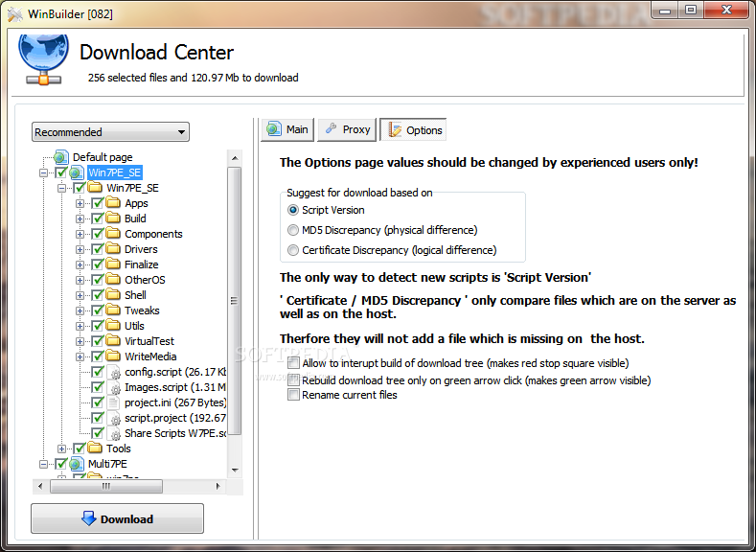Click the Shell folder icon
The height and width of the screenshot is (552, 756).
coord(113,294)
